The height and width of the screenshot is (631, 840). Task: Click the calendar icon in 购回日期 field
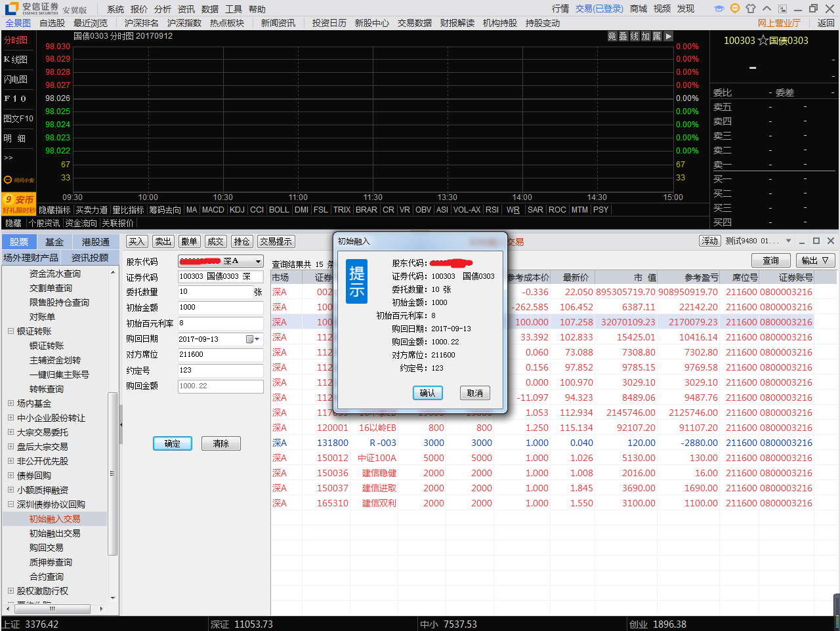click(x=249, y=339)
